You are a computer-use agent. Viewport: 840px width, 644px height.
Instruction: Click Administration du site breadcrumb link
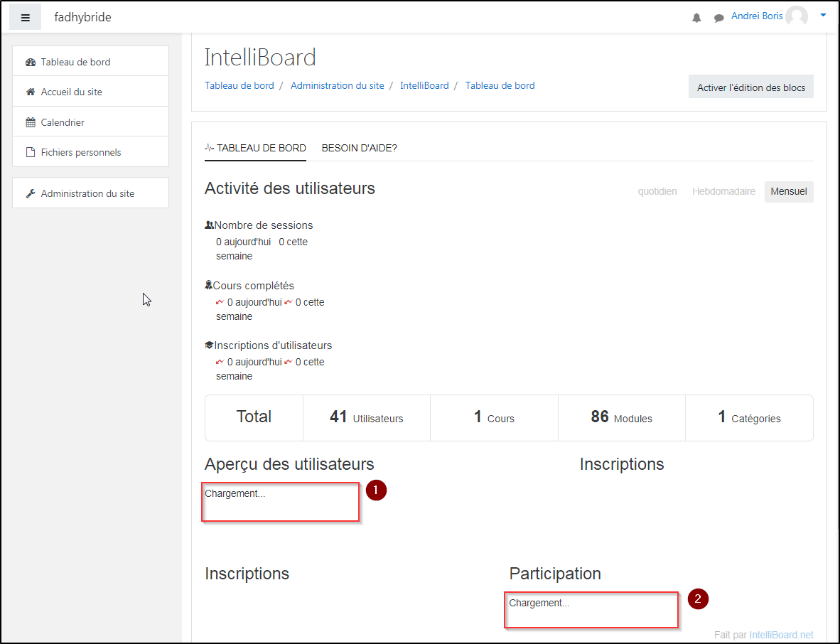[x=337, y=85]
